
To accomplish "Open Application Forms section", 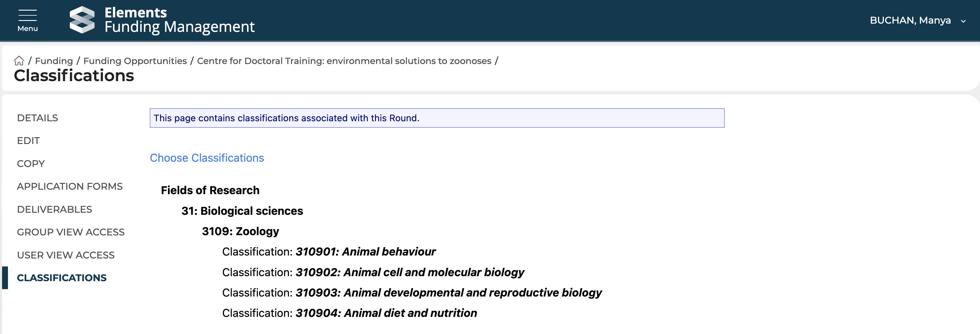I will [70, 186].
